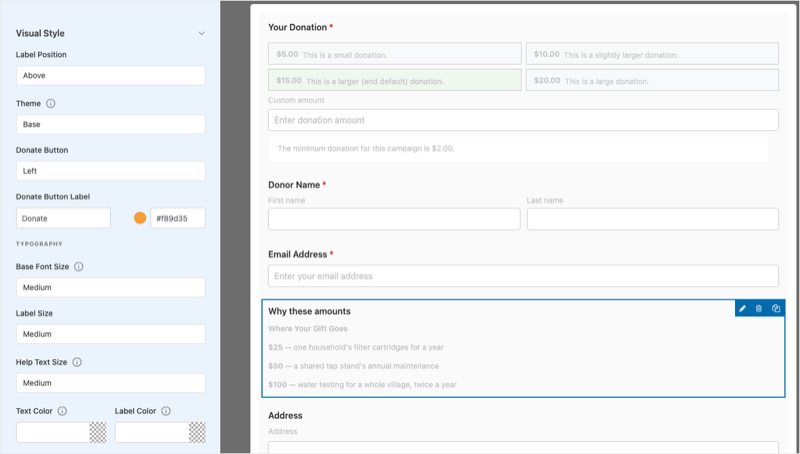This screenshot has height=454, width=800.
Task: Click the $100 water testing line
Action: [x=362, y=385]
